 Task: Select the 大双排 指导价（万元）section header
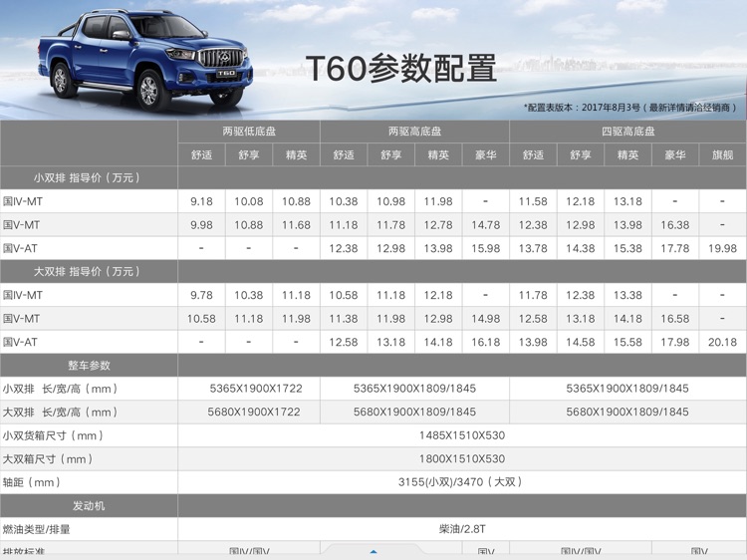click(x=89, y=272)
